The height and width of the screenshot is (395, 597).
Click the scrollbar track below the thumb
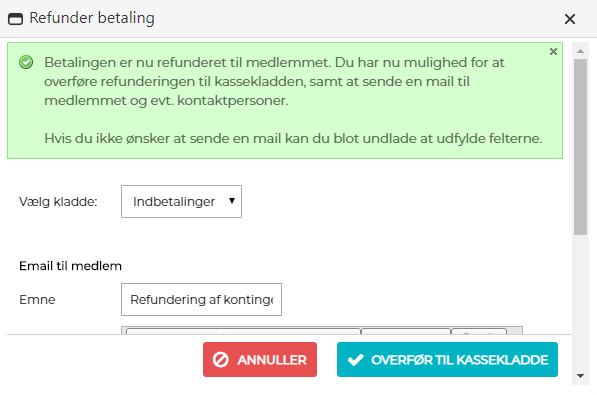(x=580, y=303)
